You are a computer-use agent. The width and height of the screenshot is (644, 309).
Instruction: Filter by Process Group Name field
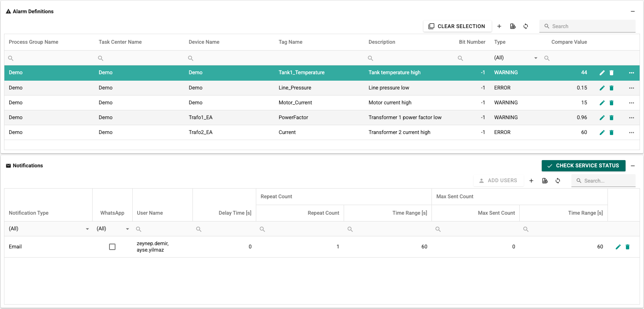[x=49, y=58]
